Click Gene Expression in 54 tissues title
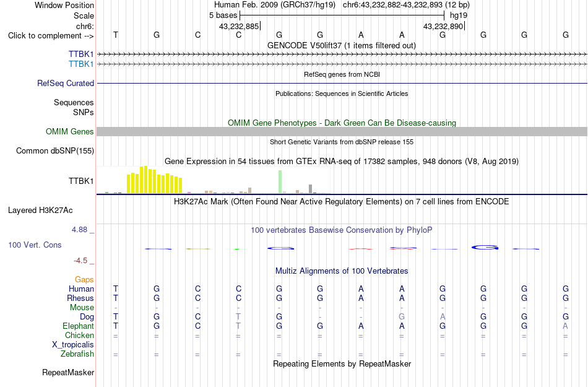The image size is (588, 387). [x=342, y=161]
